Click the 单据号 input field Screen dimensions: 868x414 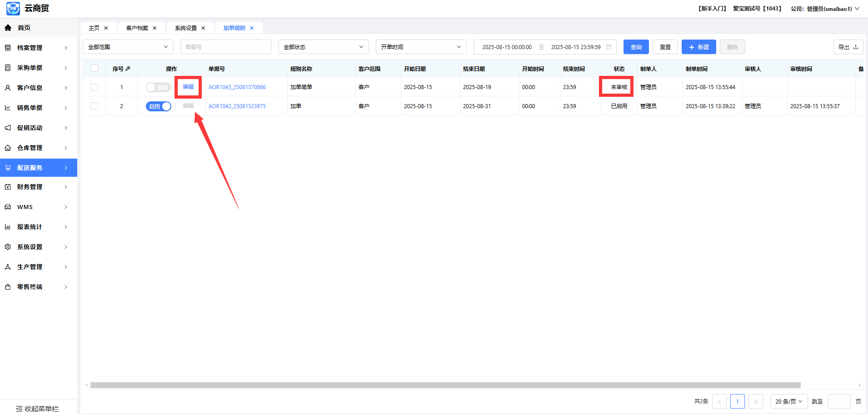[225, 47]
